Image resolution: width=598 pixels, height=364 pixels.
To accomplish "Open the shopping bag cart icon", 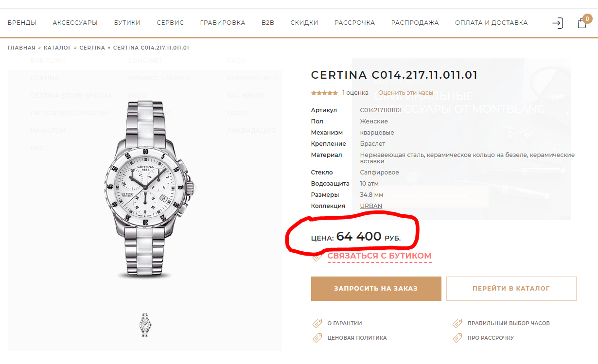I will pos(582,23).
